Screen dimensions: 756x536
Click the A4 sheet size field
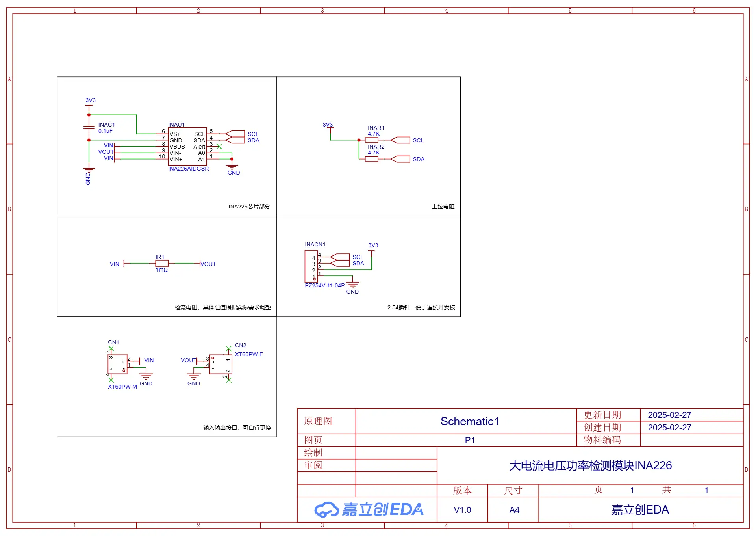coord(514,510)
